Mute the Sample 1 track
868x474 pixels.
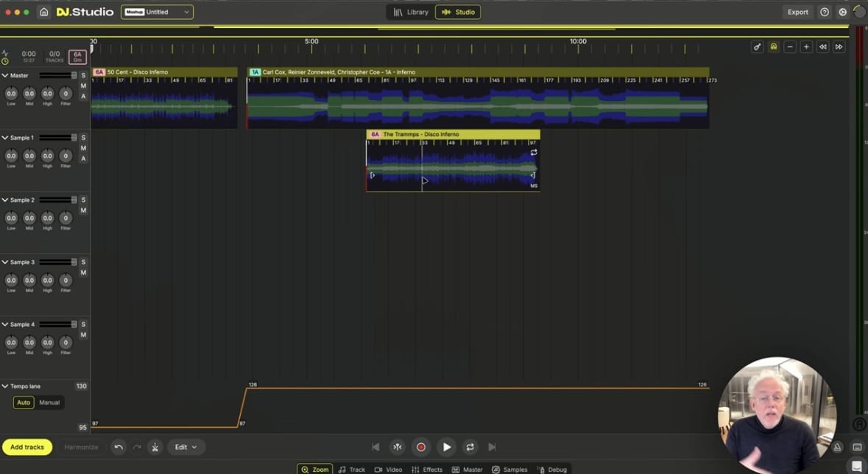click(83, 148)
